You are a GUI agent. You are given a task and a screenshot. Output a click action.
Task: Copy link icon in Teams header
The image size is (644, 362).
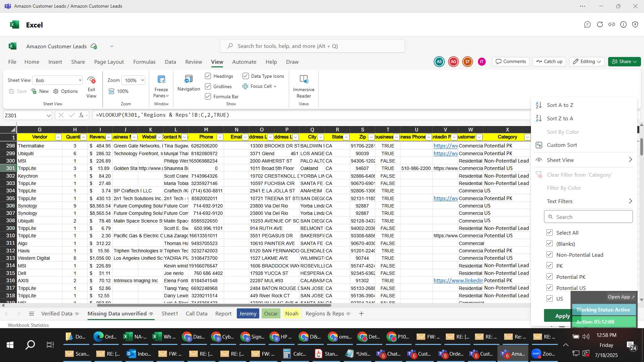point(612,24)
